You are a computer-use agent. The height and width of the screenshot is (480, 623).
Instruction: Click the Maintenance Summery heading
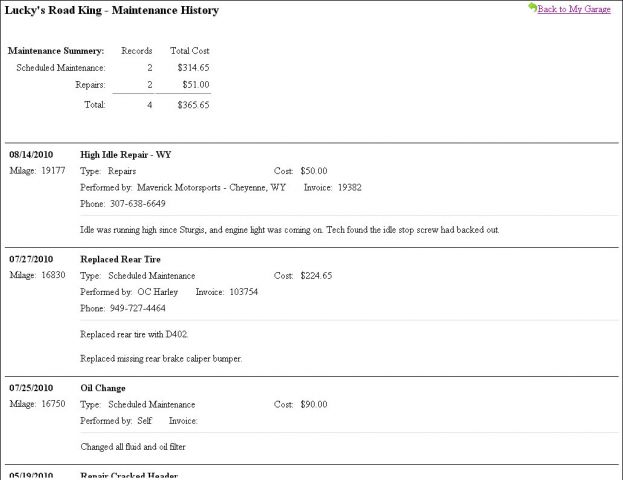56,51
